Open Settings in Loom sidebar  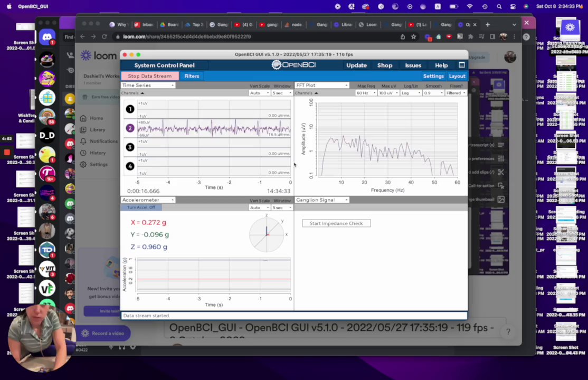pos(94,165)
